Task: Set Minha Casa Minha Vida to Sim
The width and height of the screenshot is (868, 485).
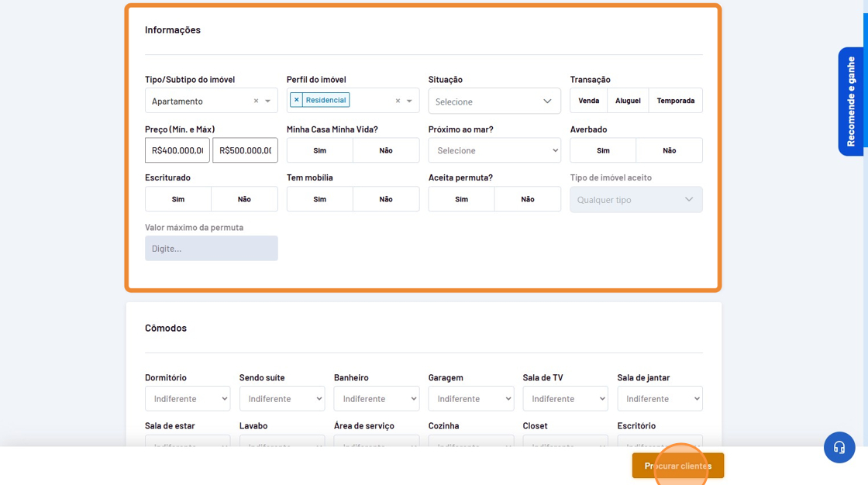Action: click(319, 150)
